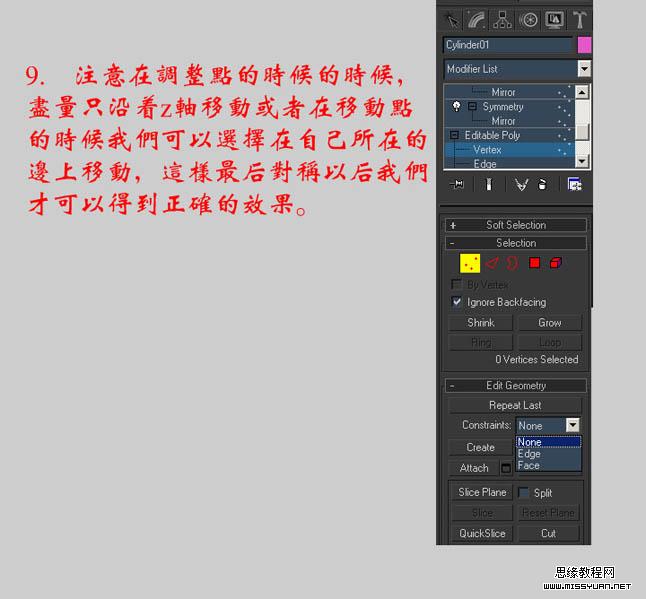Toggle the Symmetry modifier lightbulb
Viewport: 646px width, 599px height.
(456, 106)
